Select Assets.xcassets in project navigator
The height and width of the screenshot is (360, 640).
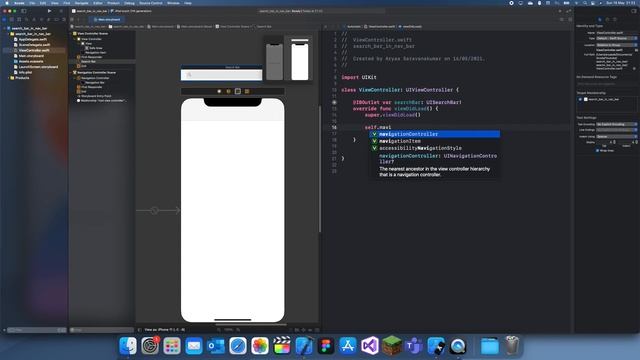pyautogui.click(x=31, y=61)
